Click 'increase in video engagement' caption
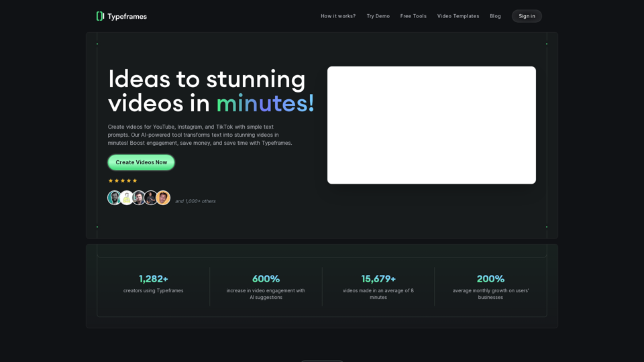The width and height of the screenshot is (644, 362). pos(266,294)
